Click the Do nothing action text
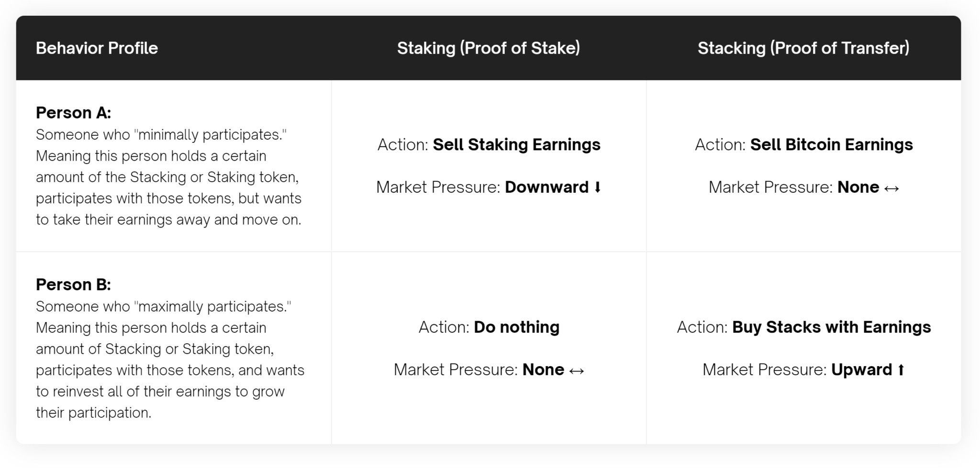Screen dimensions: 980x468 516,327
